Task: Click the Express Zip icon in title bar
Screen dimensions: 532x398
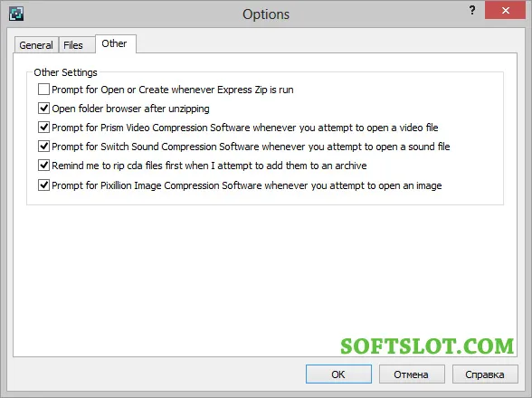Action: point(16,14)
